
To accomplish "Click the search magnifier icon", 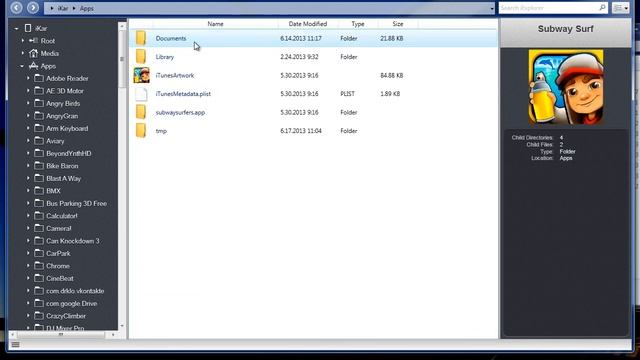I will coord(602,8).
